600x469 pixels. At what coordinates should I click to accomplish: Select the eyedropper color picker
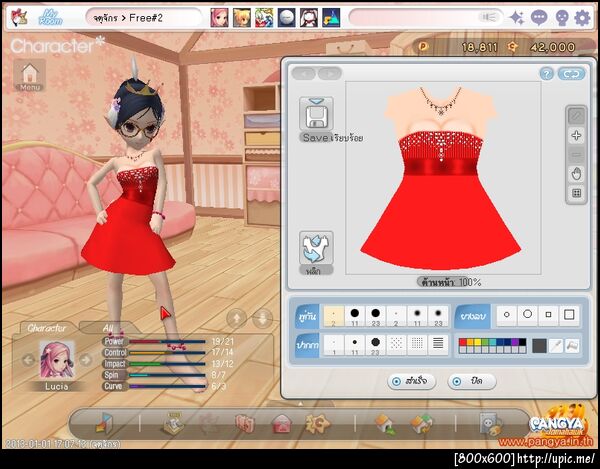tap(555, 346)
